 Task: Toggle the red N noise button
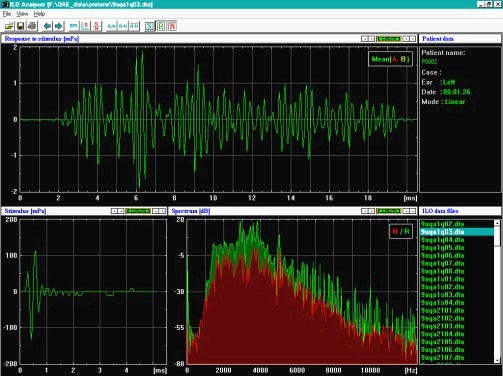[172, 26]
